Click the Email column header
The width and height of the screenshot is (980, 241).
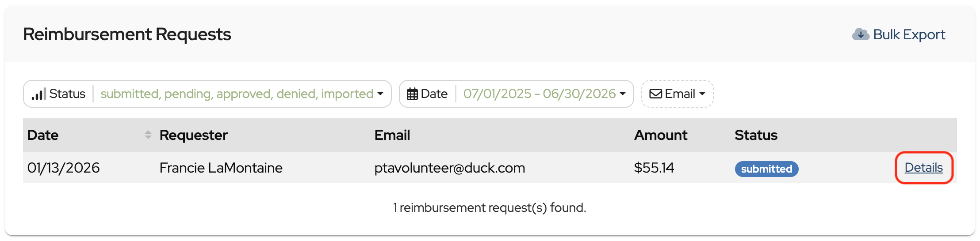392,135
